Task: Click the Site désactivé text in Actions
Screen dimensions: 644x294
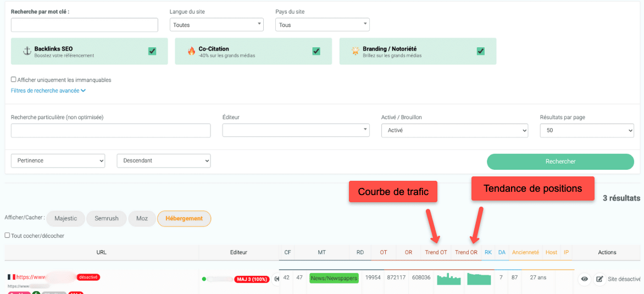Action: [624, 279]
